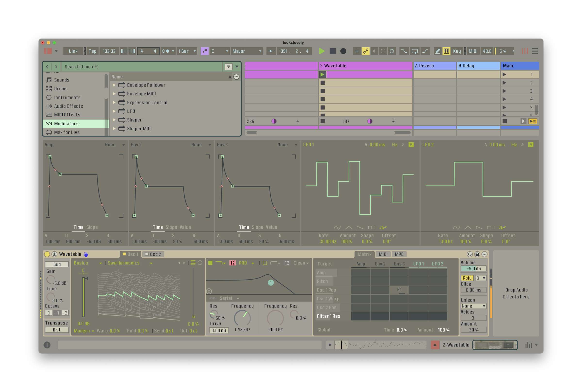Switch to the MIDI modulation tab

pyautogui.click(x=383, y=254)
